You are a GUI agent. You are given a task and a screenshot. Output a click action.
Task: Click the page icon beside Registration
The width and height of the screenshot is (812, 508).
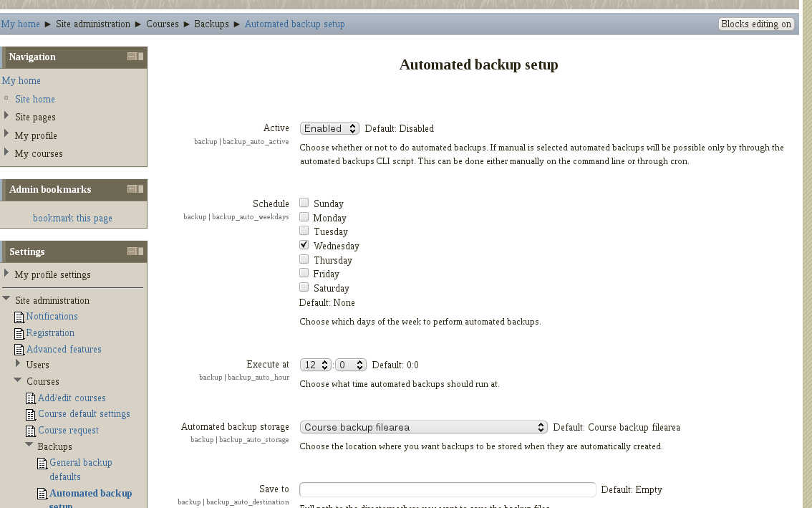pos(19,333)
